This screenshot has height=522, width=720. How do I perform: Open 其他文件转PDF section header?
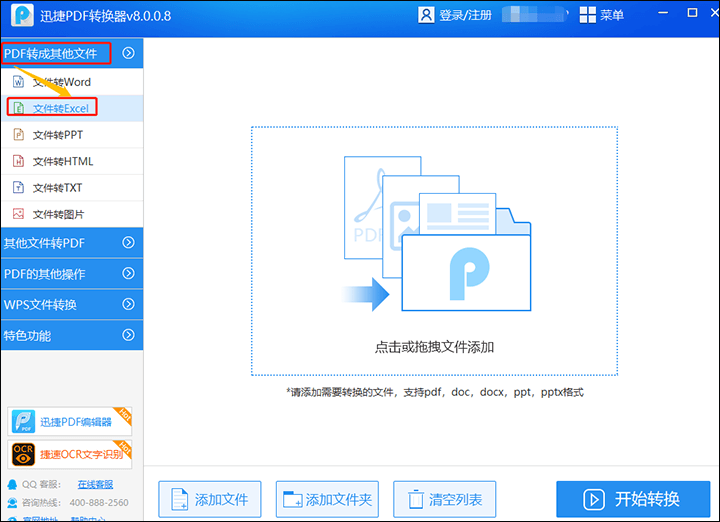coord(44,243)
